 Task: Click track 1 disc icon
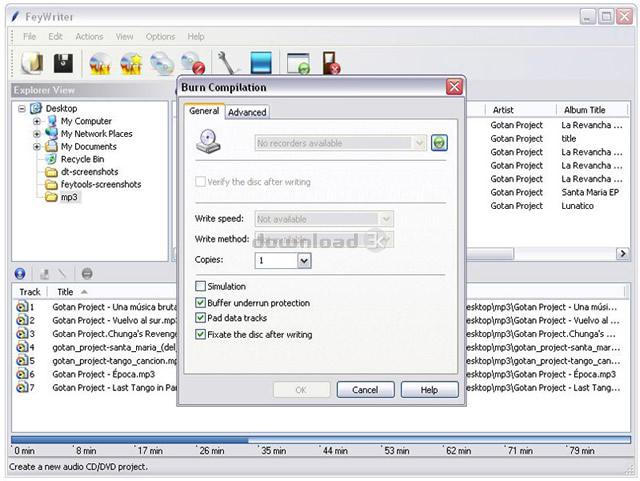tap(21, 307)
